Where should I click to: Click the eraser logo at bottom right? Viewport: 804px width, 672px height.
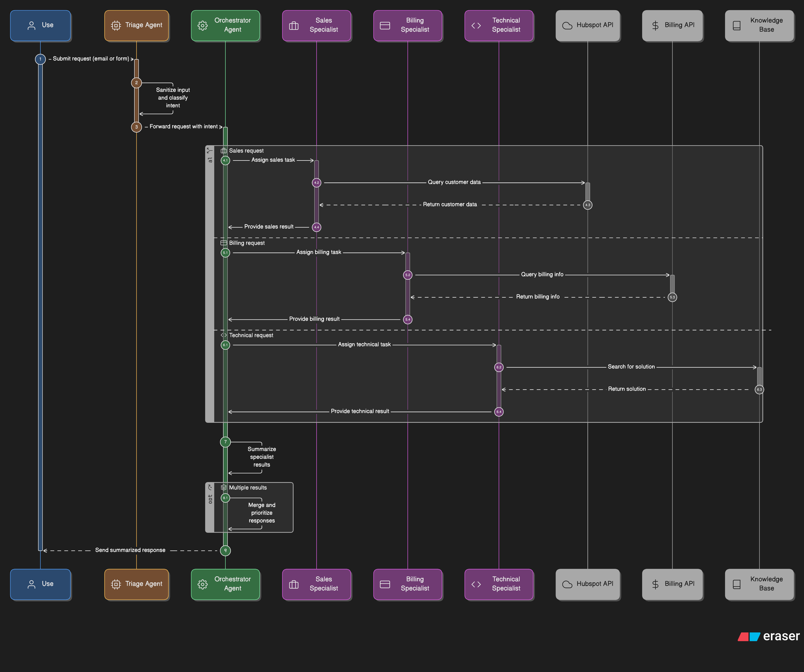(x=768, y=636)
